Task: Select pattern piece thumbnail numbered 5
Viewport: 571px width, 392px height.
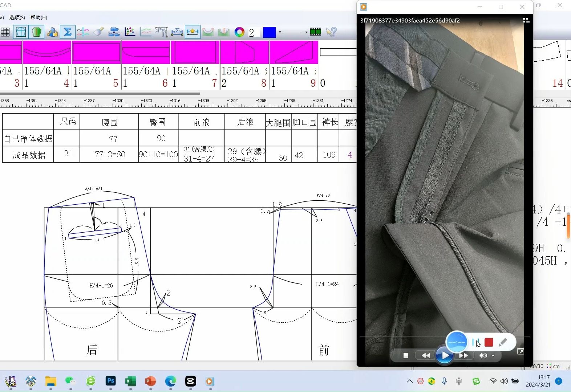Action: coord(96,65)
